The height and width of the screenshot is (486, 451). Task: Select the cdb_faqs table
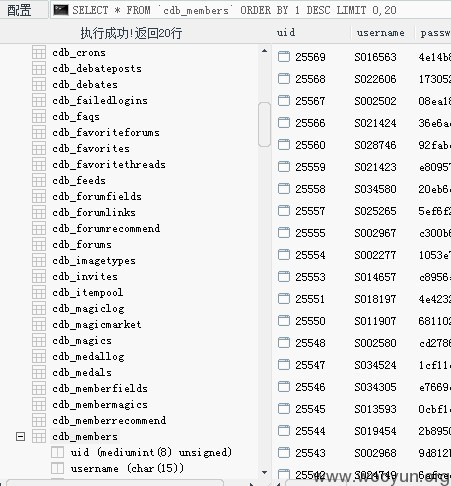click(x=76, y=117)
